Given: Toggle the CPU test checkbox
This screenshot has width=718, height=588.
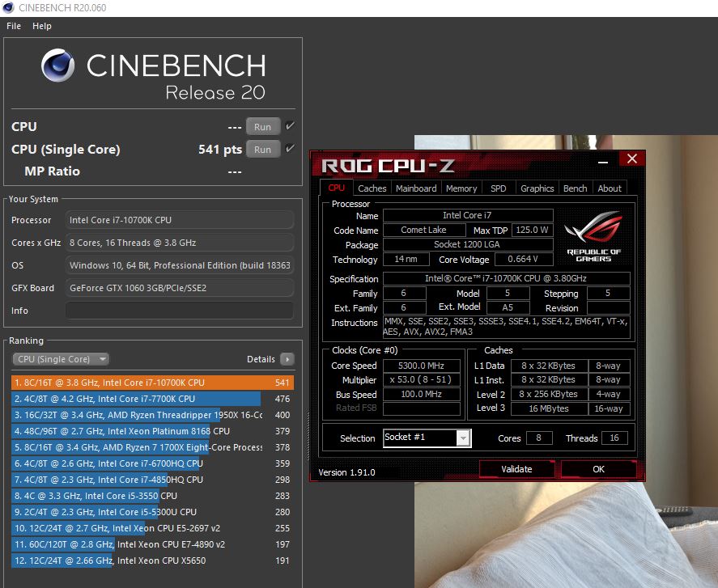Looking at the screenshot, I should coord(290,126).
